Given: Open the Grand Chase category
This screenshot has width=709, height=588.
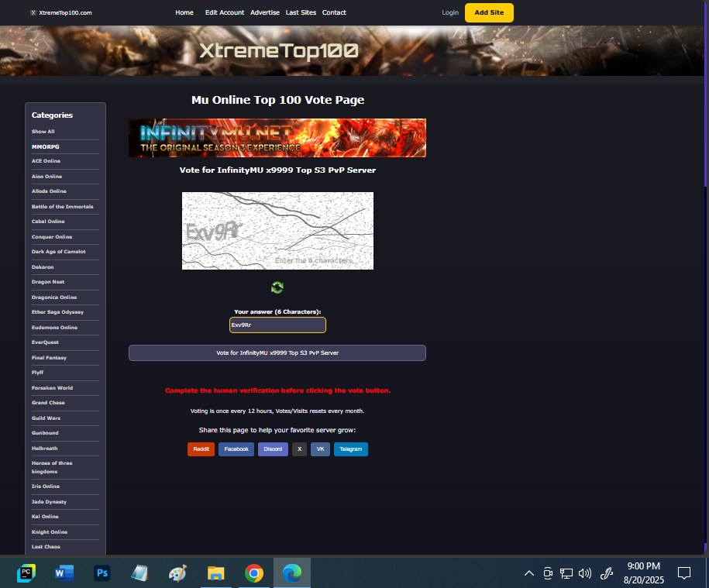Looking at the screenshot, I should [x=48, y=403].
